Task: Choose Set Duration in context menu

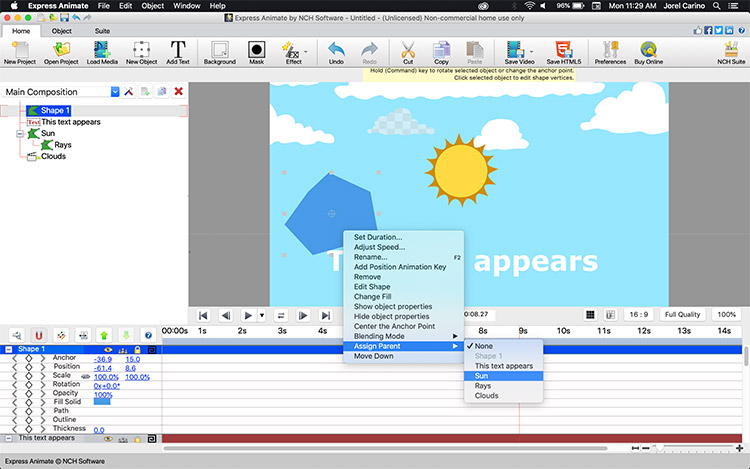Action: (x=404, y=237)
